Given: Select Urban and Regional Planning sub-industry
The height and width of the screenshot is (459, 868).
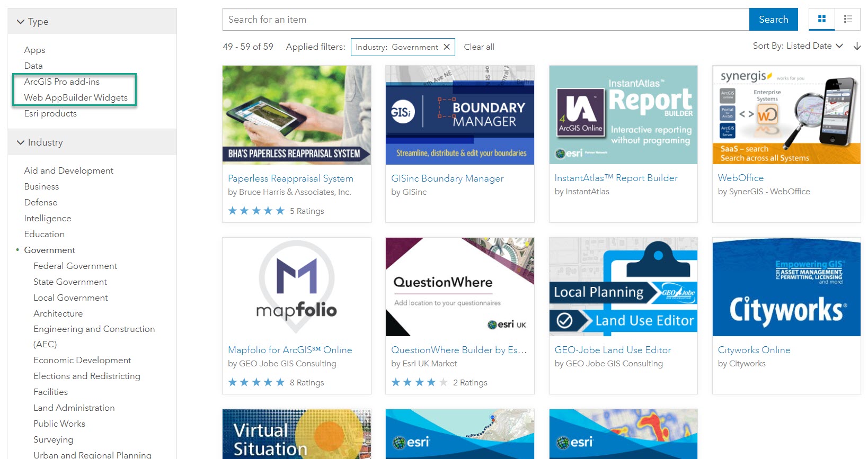Looking at the screenshot, I should click(x=92, y=455).
